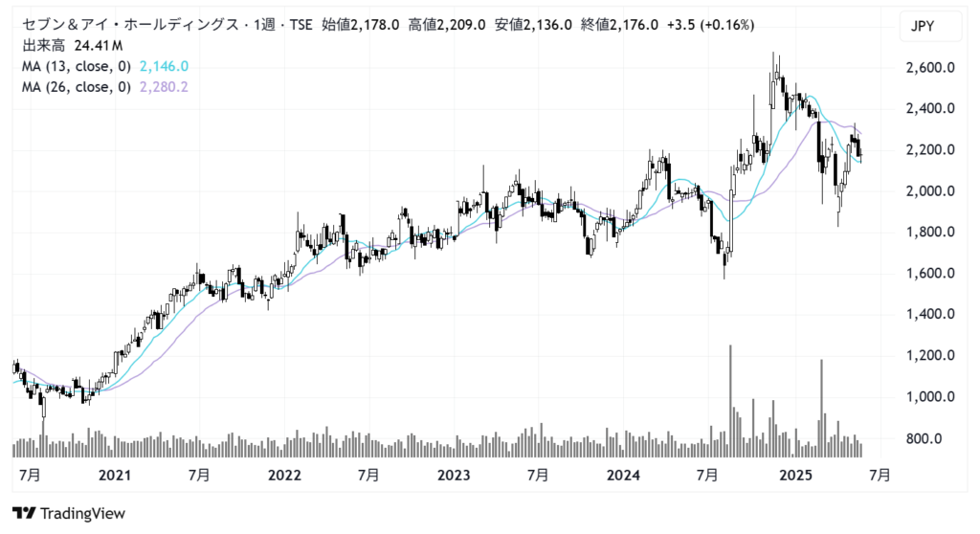980x534 pixels.
Task: Click the 26-period MA value 2,280.2
Action: [x=164, y=87]
